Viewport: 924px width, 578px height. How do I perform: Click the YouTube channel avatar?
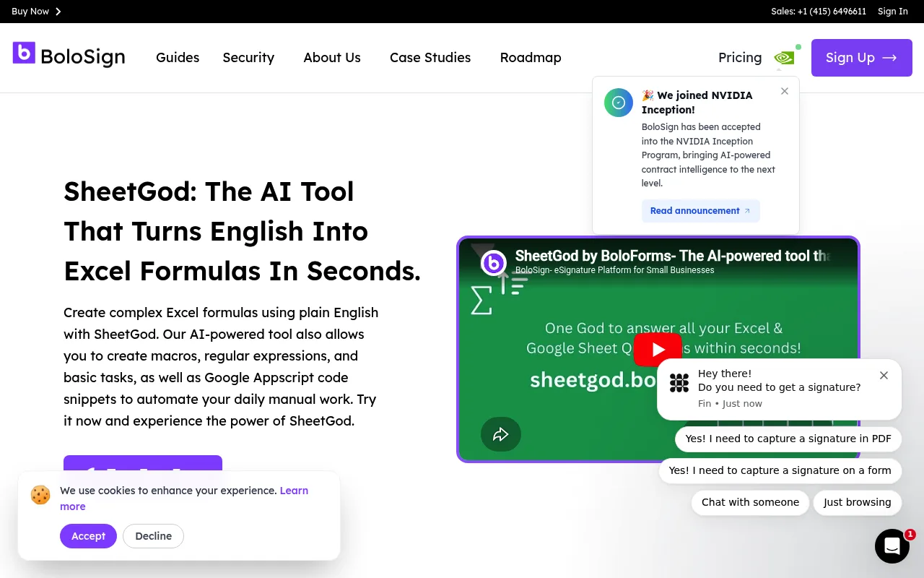pos(494,263)
